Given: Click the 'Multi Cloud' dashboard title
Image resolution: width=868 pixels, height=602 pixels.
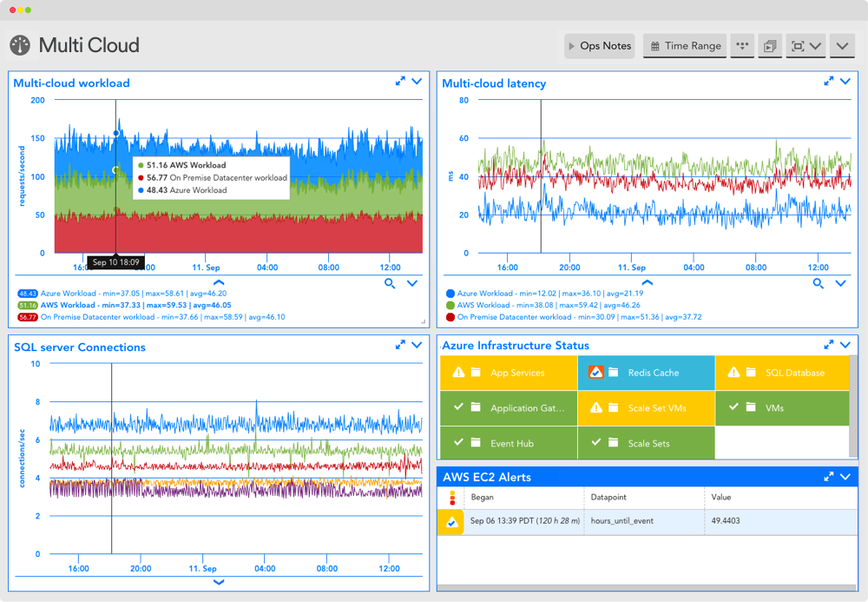Looking at the screenshot, I should 89,45.
